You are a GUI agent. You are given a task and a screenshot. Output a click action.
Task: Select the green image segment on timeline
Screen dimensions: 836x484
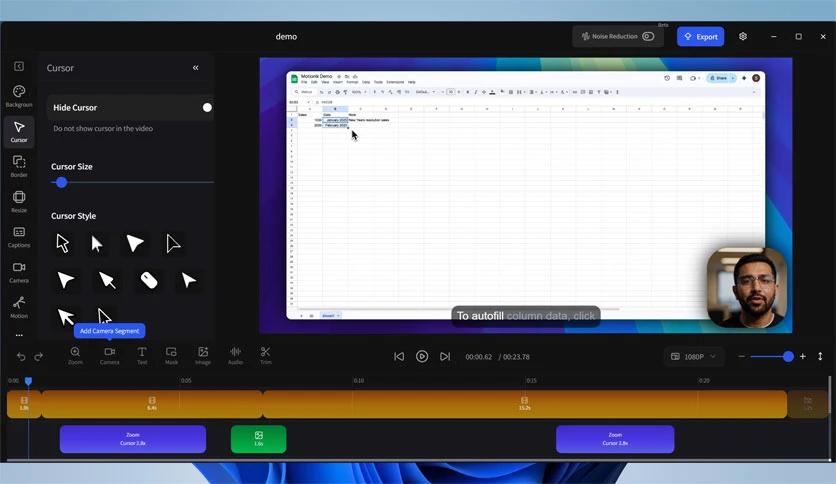(x=259, y=439)
